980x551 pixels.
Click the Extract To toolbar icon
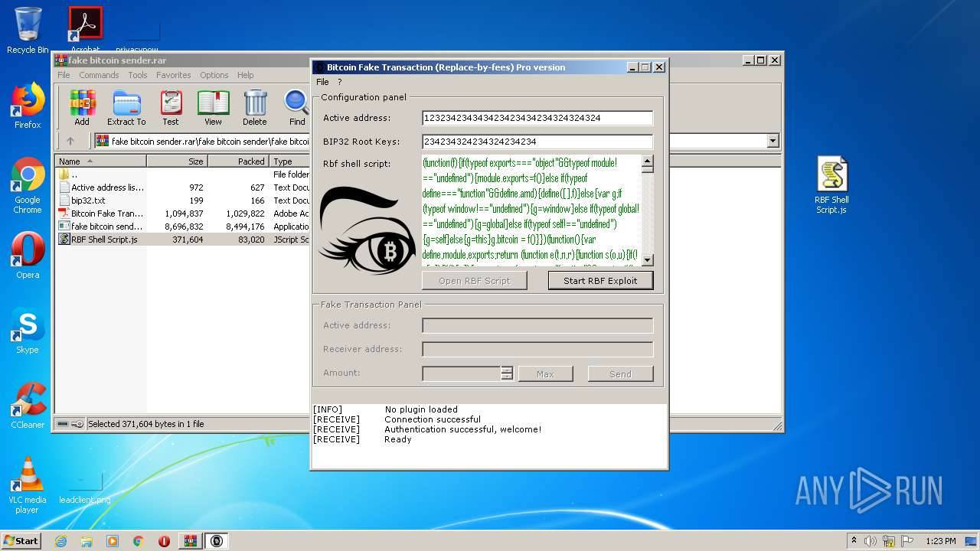point(126,107)
